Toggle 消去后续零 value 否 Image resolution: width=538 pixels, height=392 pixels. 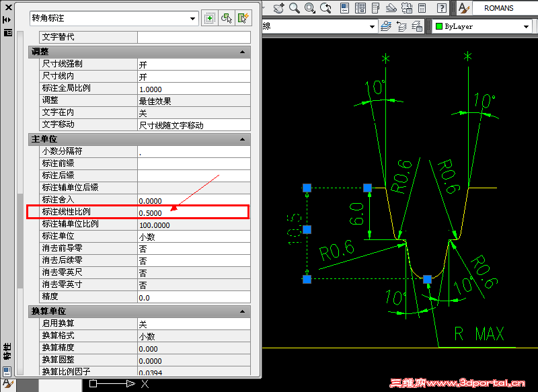[194, 261]
